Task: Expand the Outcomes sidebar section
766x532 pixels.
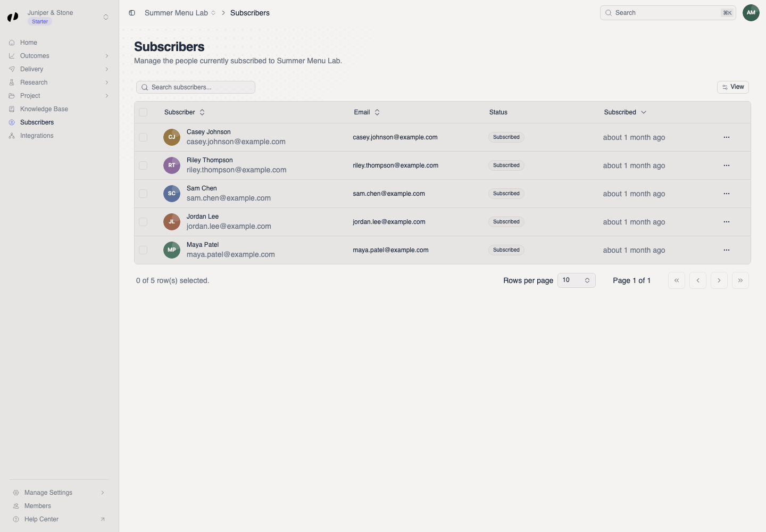Action: tap(59, 56)
